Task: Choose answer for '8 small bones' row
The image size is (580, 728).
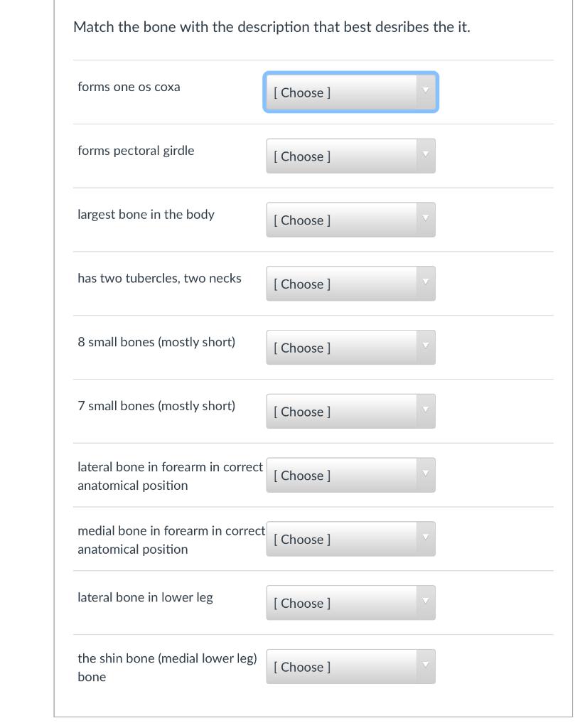Action: [x=350, y=348]
